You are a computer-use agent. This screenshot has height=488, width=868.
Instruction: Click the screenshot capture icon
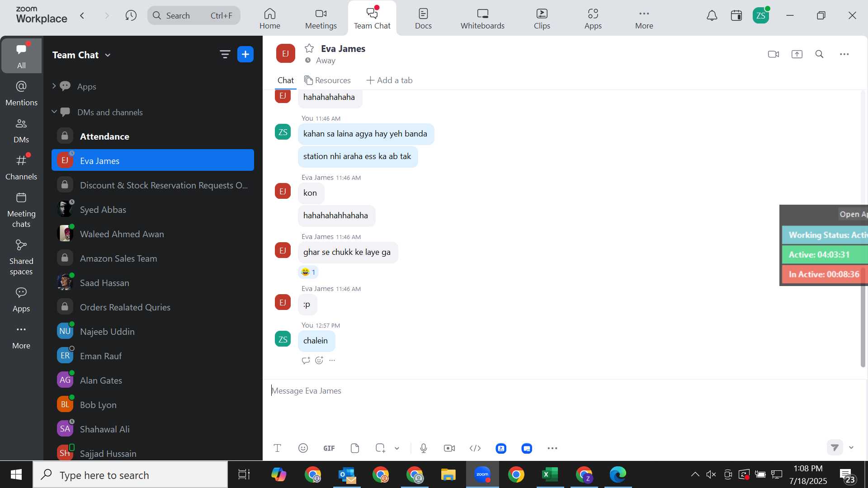point(380,448)
